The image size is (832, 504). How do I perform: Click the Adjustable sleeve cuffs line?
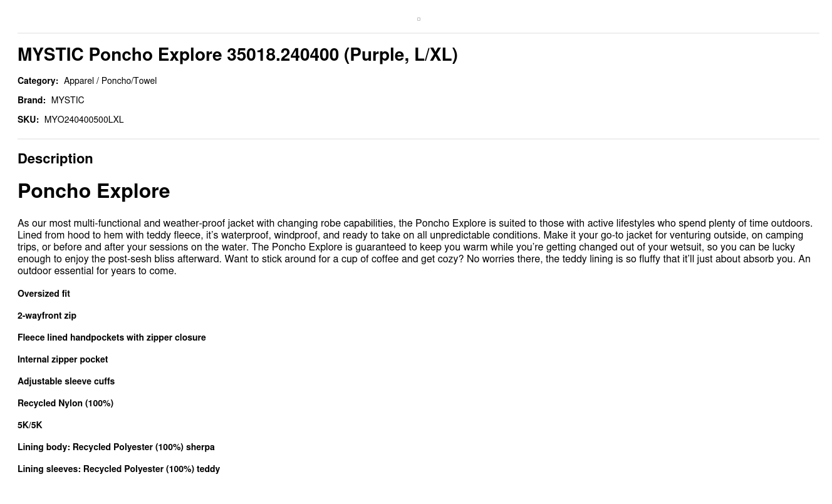pos(66,382)
